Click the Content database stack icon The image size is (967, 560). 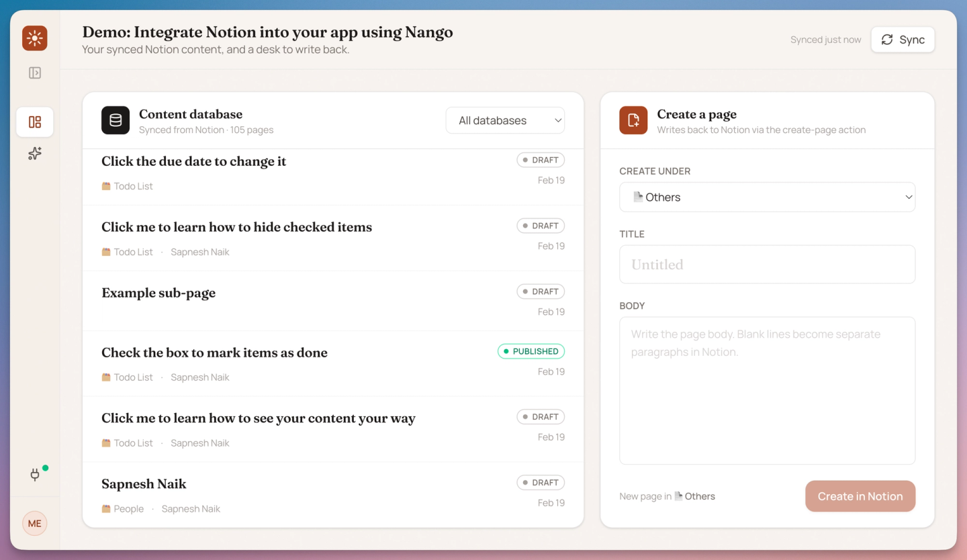coord(116,120)
